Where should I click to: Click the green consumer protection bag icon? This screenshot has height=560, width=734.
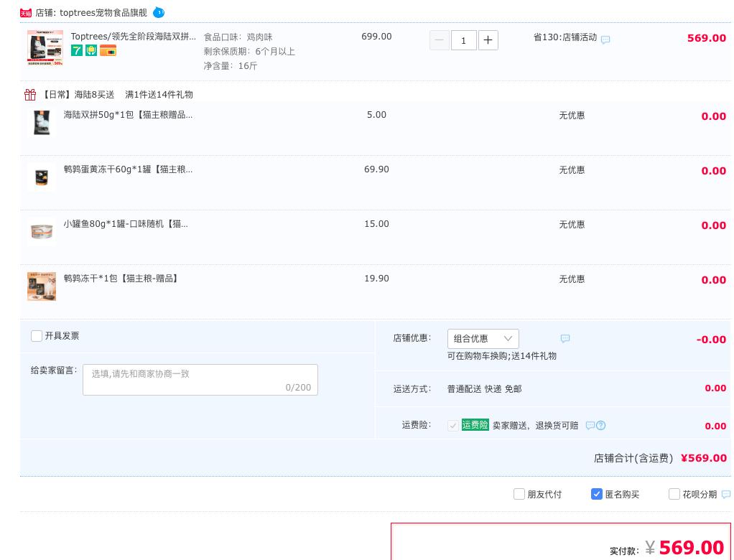90,50
